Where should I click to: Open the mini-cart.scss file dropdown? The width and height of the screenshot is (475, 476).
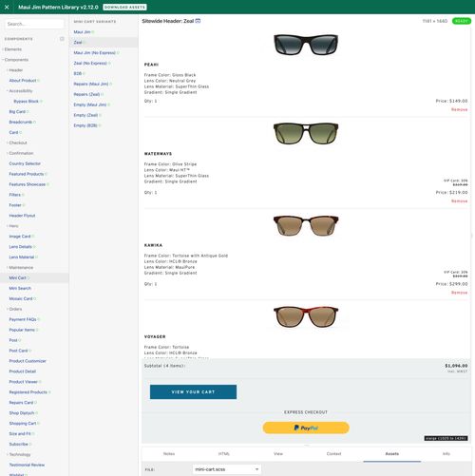click(x=227, y=469)
